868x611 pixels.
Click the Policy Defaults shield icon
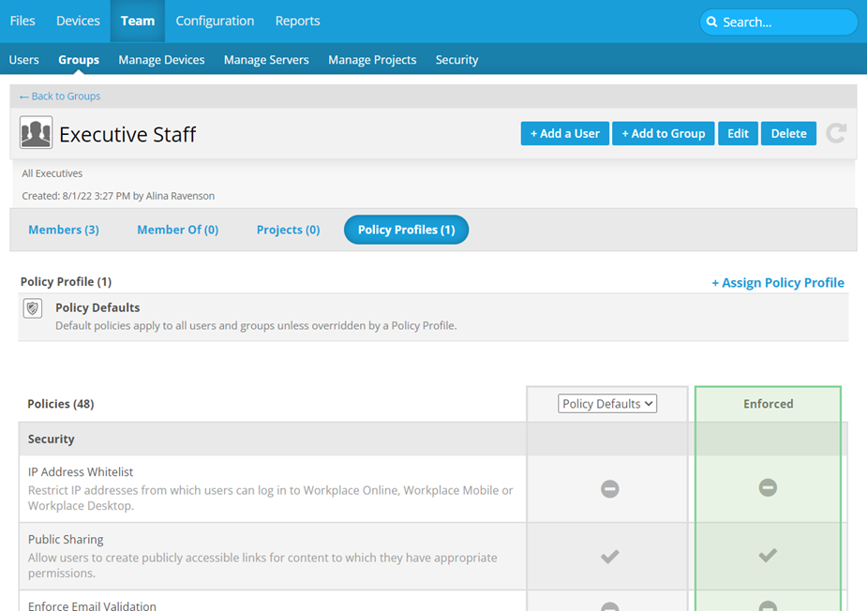(x=33, y=308)
